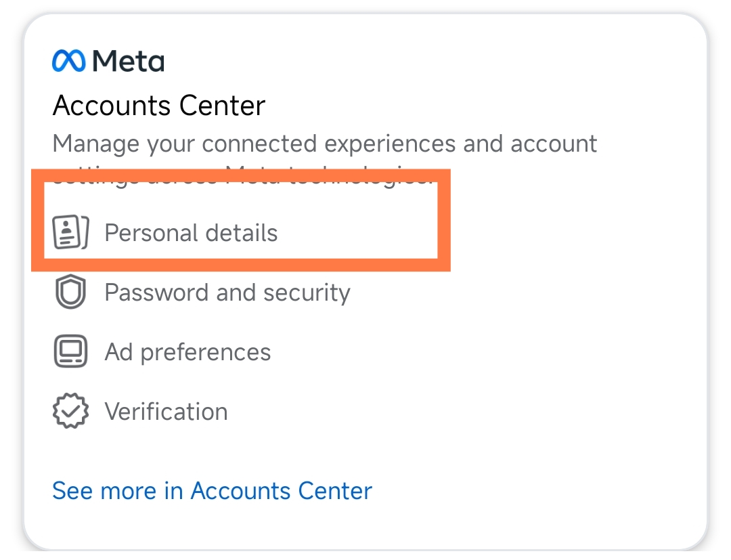Image resolution: width=731 pixels, height=560 pixels.
Task: Click the Accounts Center heading
Action: tap(159, 106)
